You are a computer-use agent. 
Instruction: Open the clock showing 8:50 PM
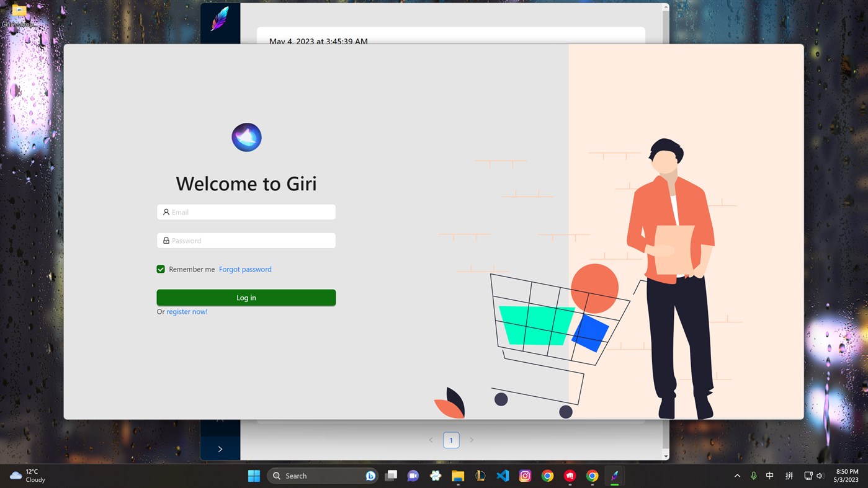pyautogui.click(x=846, y=476)
